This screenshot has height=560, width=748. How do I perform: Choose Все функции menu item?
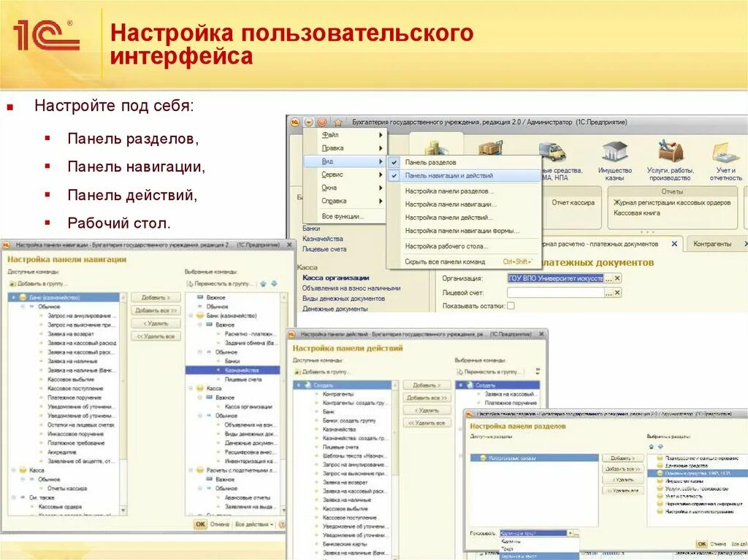coord(346,216)
